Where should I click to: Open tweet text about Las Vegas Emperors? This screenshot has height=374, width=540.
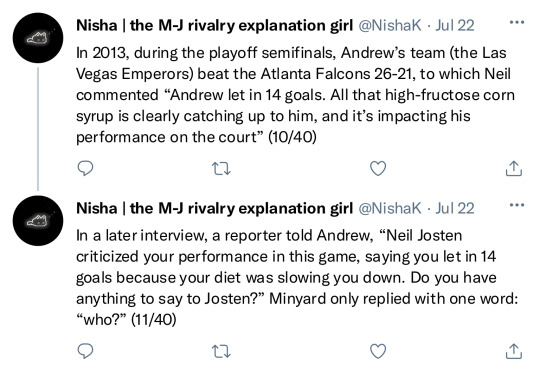pos(295,95)
